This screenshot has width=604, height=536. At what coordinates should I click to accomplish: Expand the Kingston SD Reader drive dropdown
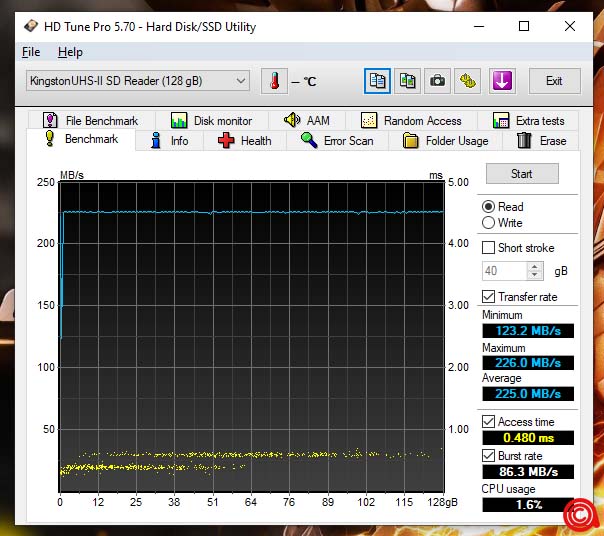241,81
